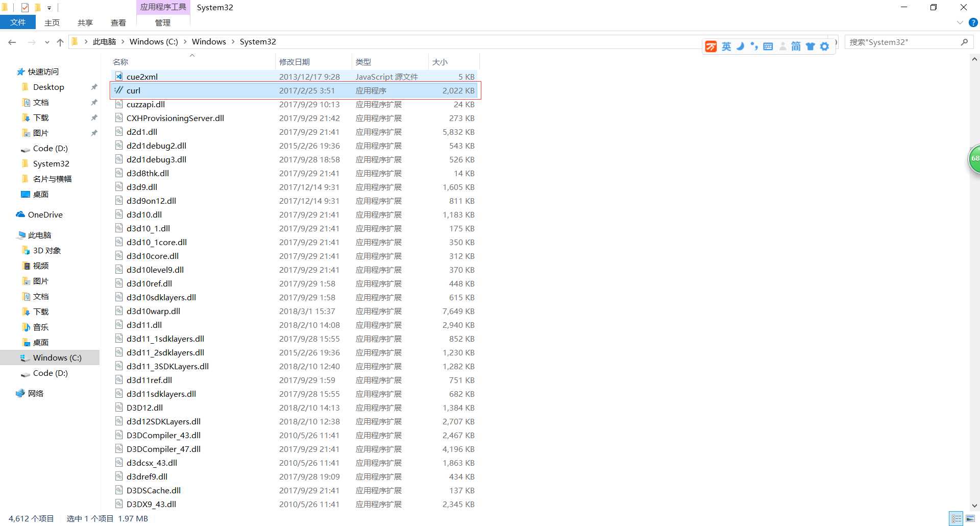Click Windows (C:) in the address breadcrumb
The height and width of the screenshot is (526, 980).
click(x=154, y=42)
